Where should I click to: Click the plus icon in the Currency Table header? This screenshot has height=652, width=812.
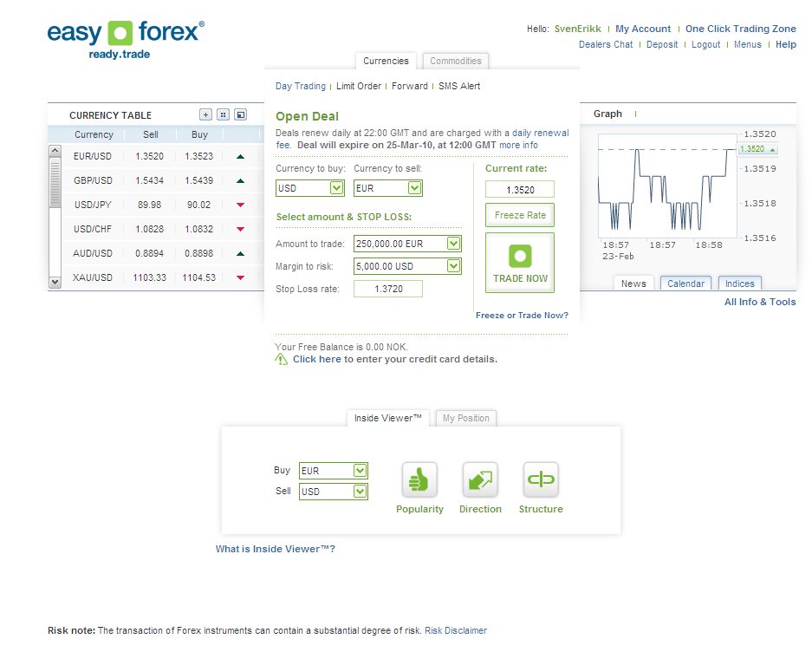[205, 114]
